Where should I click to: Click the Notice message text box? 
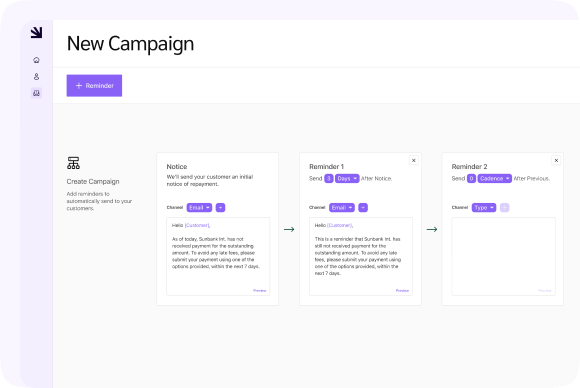pos(218,256)
